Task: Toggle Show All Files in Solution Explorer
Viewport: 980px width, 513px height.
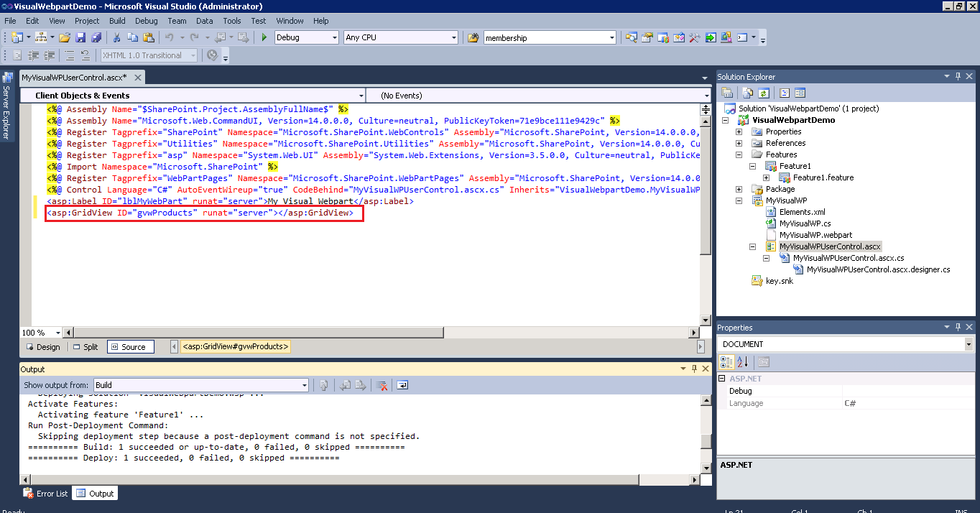Action: [x=747, y=92]
